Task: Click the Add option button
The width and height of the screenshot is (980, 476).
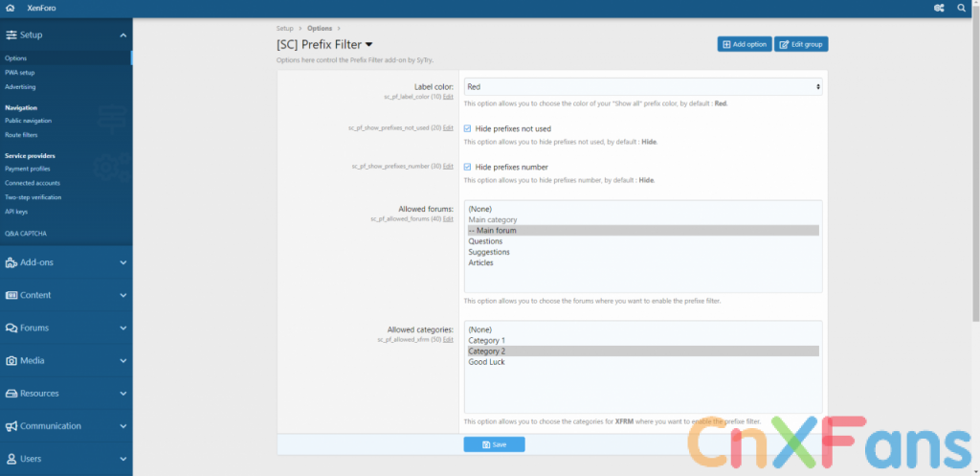Action: click(745, 44)
